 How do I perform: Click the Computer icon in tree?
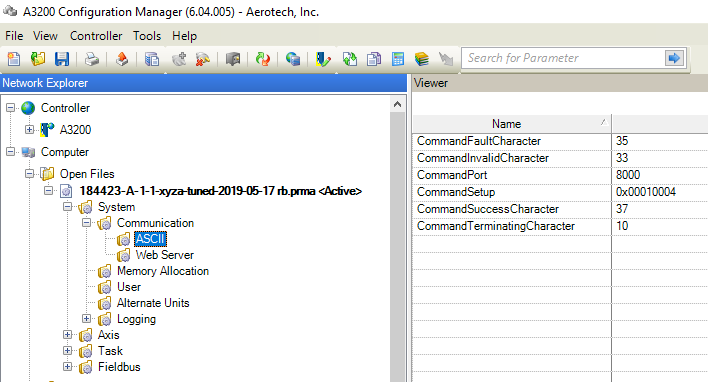pyautogui.click(x=28, y=152)
